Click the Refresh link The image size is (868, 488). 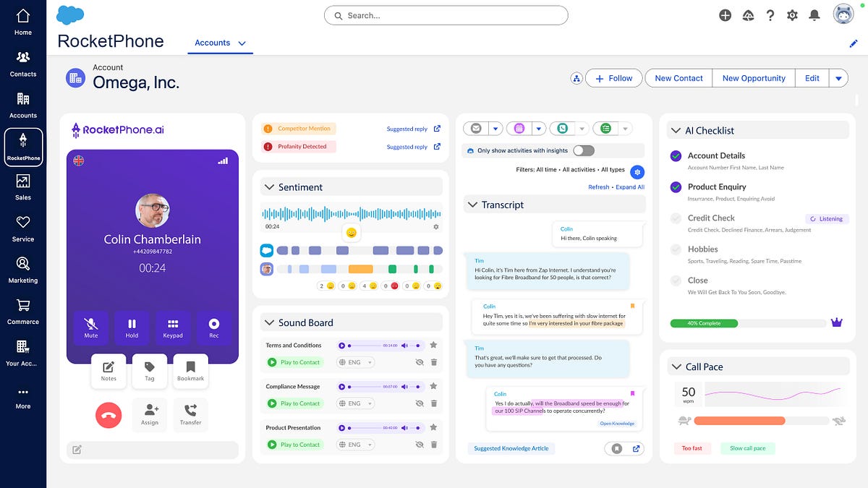pyautogui.click(x=599, y=187)
